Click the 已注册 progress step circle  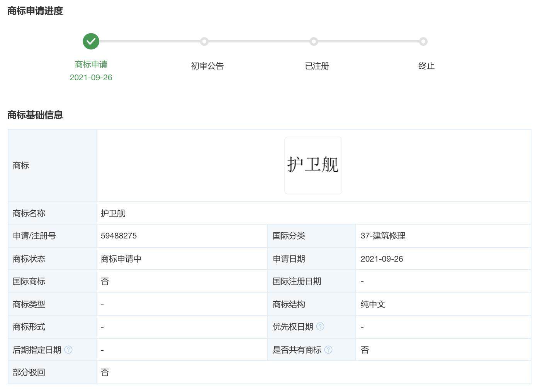coord(314,41)
